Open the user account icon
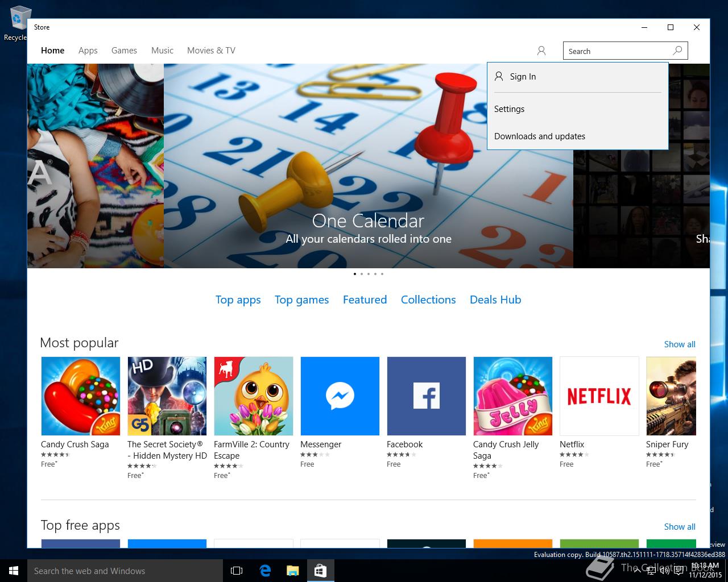Image resolution: width=728 pixels, height=582 pixels. (541, 51)
